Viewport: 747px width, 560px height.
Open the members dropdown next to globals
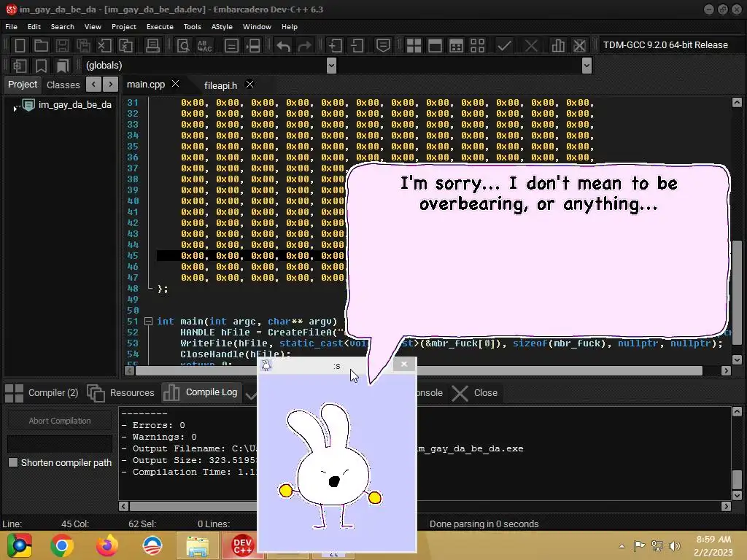[x=587, y=65]
